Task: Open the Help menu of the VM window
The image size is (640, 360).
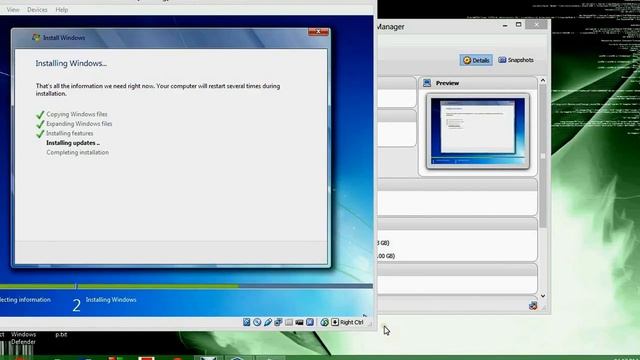Action: click(62, 9)
